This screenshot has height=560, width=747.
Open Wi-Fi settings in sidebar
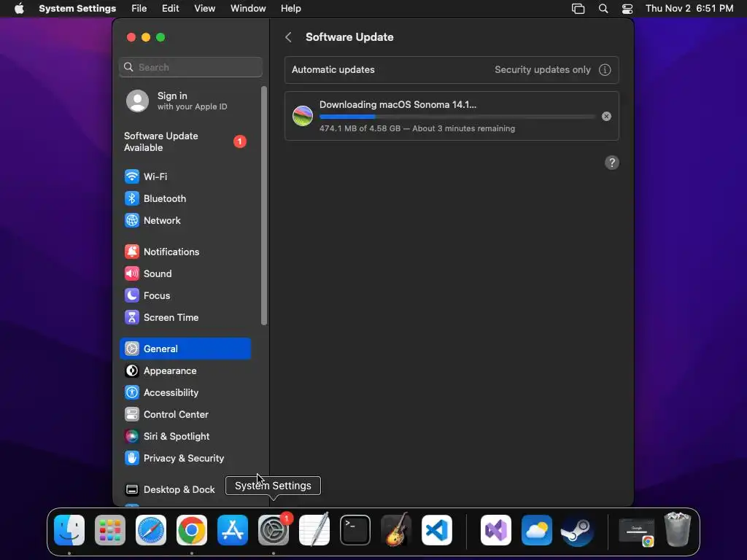(185, 176)
